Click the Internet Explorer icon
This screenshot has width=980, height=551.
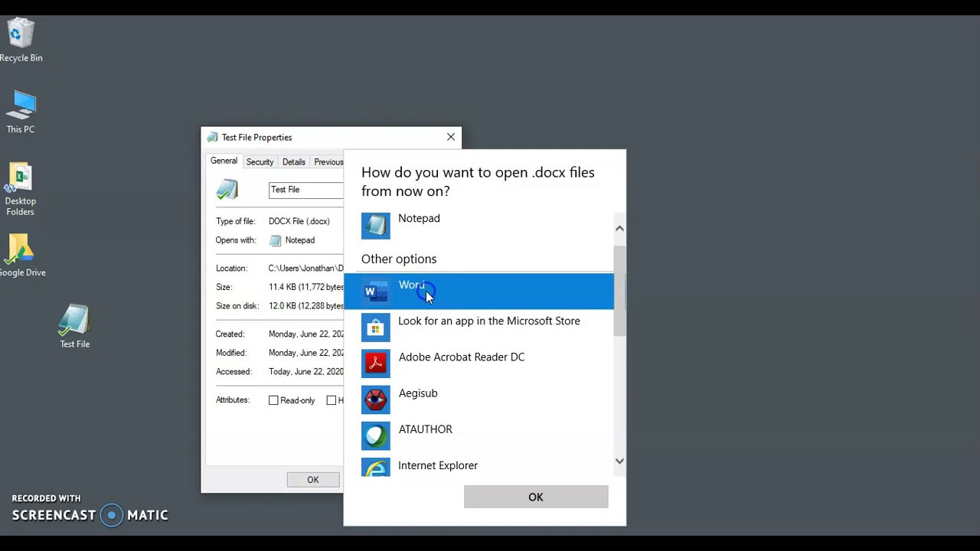(x=375, y=468)
